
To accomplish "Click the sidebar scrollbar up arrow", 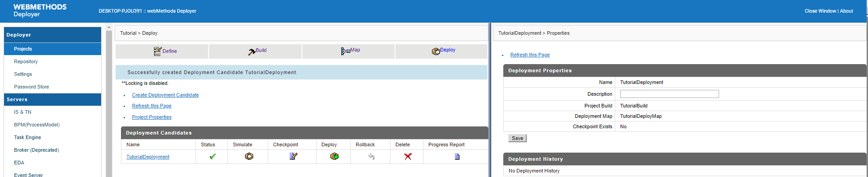I will (x=109, y=28).
